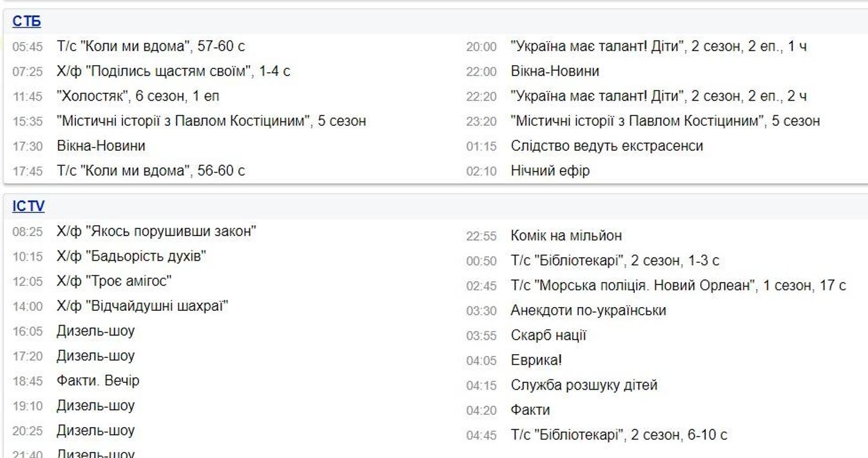Image resolution: width=868 pixels, height=458 pixels.
Task: Select Комік на мільйон
Action: pyautogui.click(x=566, y=236)
